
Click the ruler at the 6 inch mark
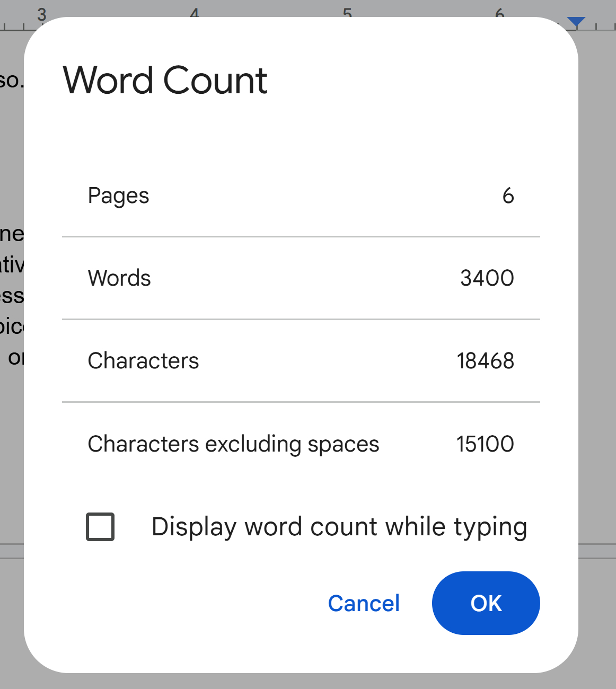click(x=499, y=13)
